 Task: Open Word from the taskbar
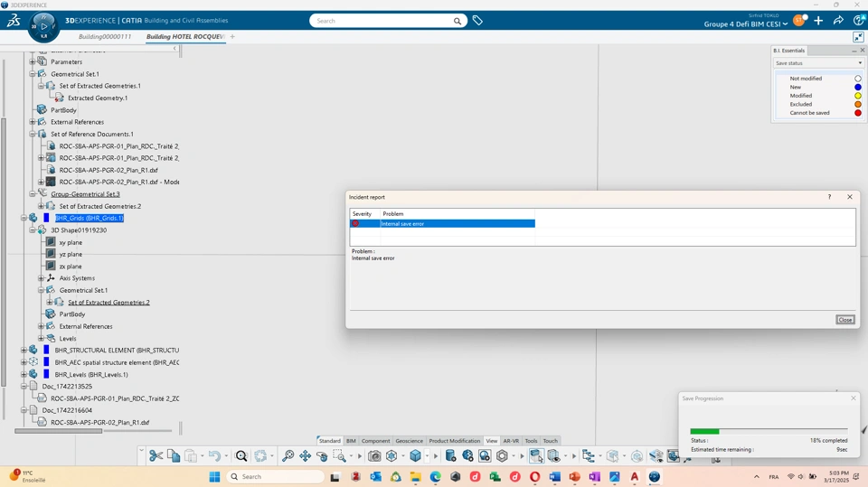(554, 476)
